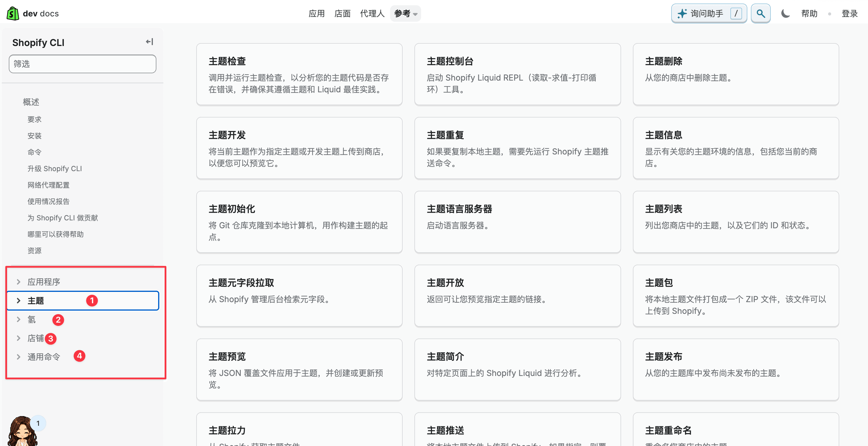Click the Shopify bag logo icon
The image size is (868, 446).
pyautogui.click(x=13, y=13)
